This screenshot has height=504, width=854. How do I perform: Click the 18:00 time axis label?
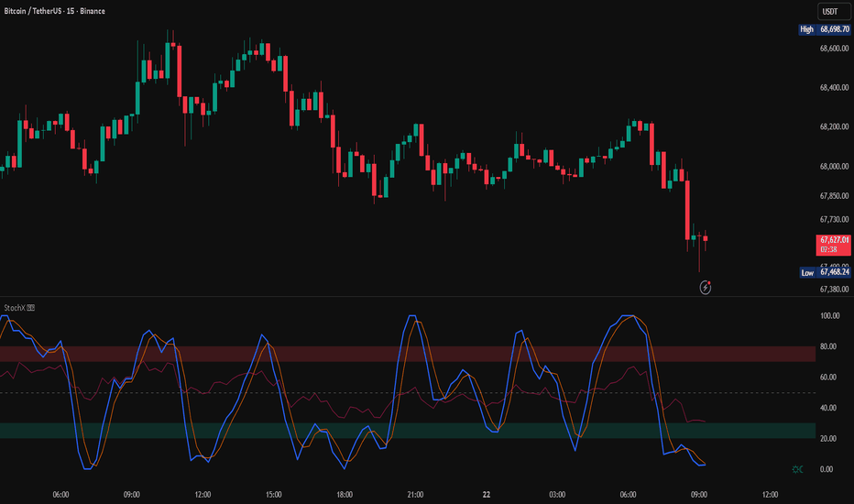pyautogui.click(x=345, y=495)
